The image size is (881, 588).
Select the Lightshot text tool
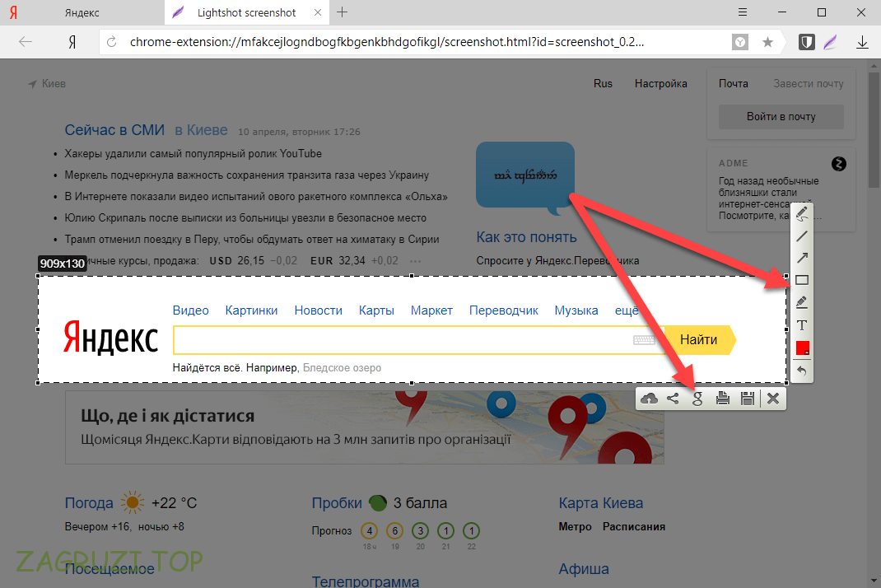[802, 325]
